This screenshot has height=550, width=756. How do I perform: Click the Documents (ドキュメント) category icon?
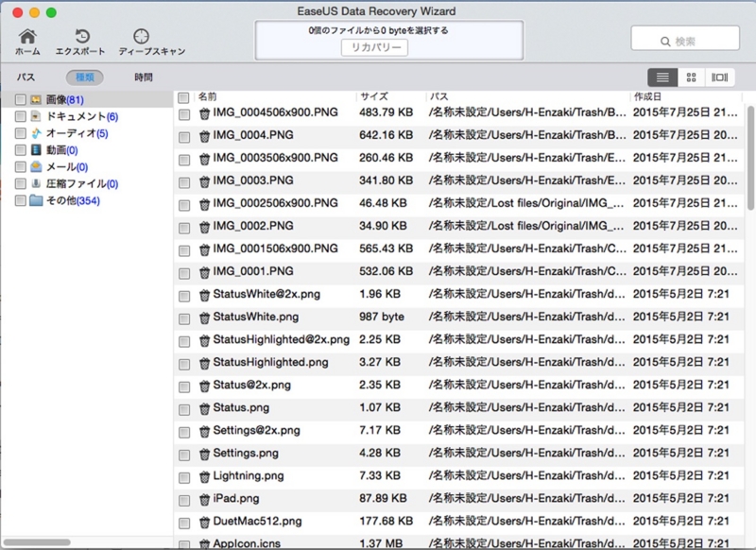tap(36, 116)
